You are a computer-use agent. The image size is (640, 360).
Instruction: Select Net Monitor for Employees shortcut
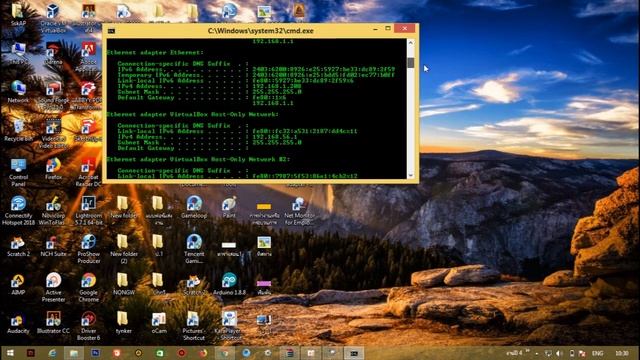(x=299, y=211)
